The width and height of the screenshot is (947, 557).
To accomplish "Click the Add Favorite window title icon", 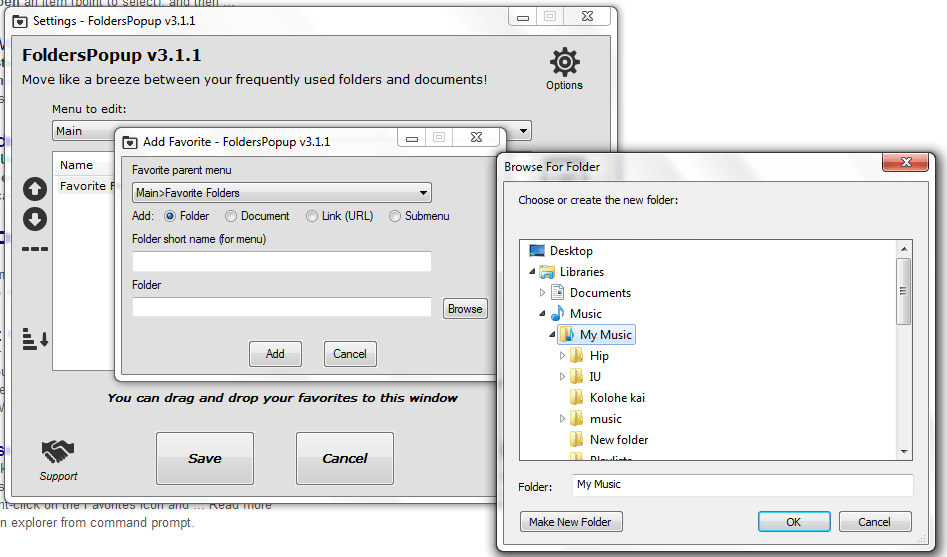I will tap(130, 143).
